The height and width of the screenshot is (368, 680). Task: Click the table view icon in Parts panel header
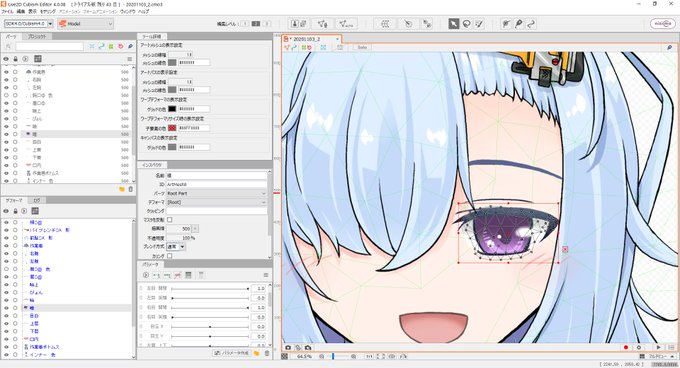38,59
